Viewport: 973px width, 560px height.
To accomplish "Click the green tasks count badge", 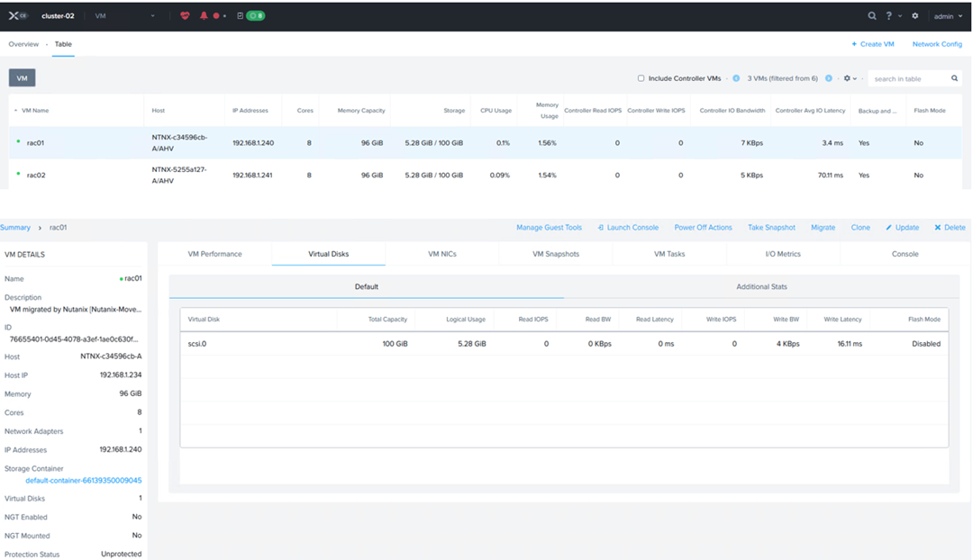I will (256, 16).
